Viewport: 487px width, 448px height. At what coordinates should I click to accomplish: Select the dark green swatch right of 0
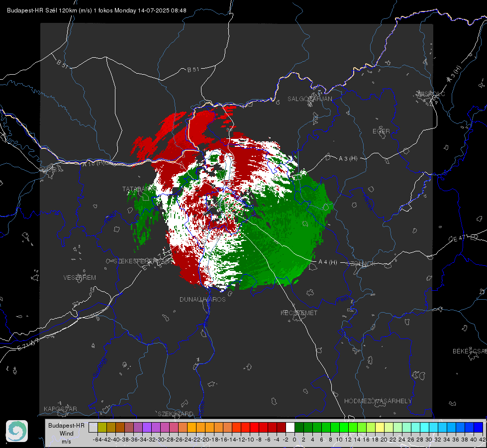pos(299,427)
